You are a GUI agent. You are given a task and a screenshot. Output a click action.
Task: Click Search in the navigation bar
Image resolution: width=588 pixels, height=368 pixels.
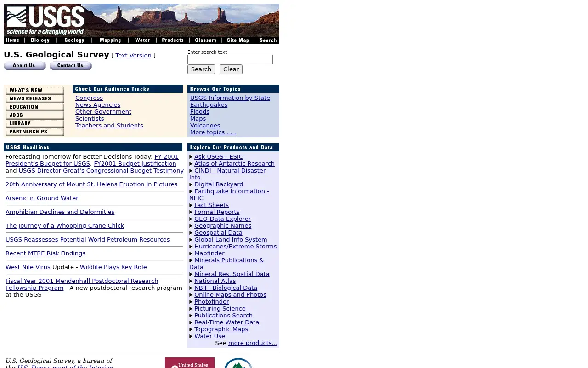pyautogui.click(x=268, y=40)
